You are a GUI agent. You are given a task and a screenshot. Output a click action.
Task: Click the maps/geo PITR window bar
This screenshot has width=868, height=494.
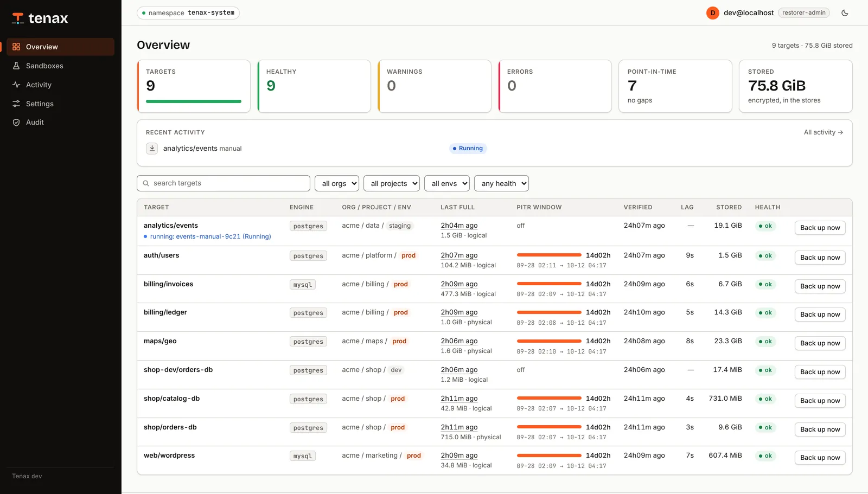(x=549, y=341)
